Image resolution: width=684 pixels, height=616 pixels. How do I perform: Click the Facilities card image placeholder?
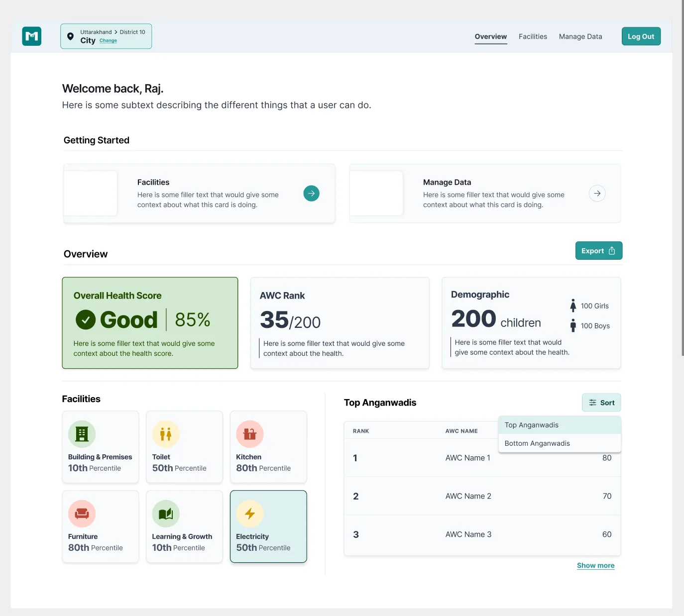90,194
